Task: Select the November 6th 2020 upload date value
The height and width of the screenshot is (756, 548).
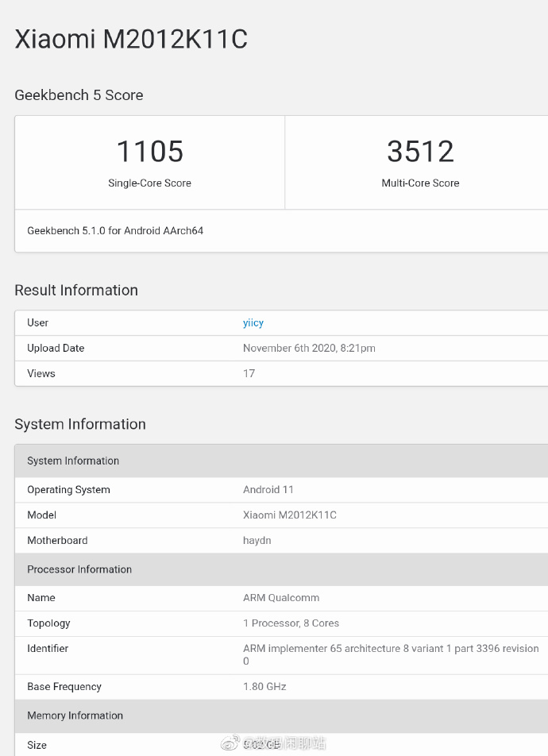Action: coord(309,348)
